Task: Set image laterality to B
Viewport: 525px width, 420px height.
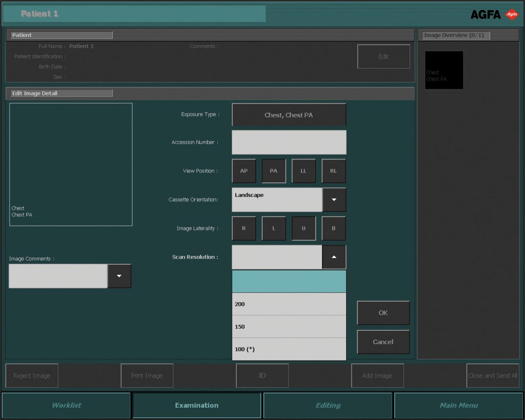Action: coord(333,229)
